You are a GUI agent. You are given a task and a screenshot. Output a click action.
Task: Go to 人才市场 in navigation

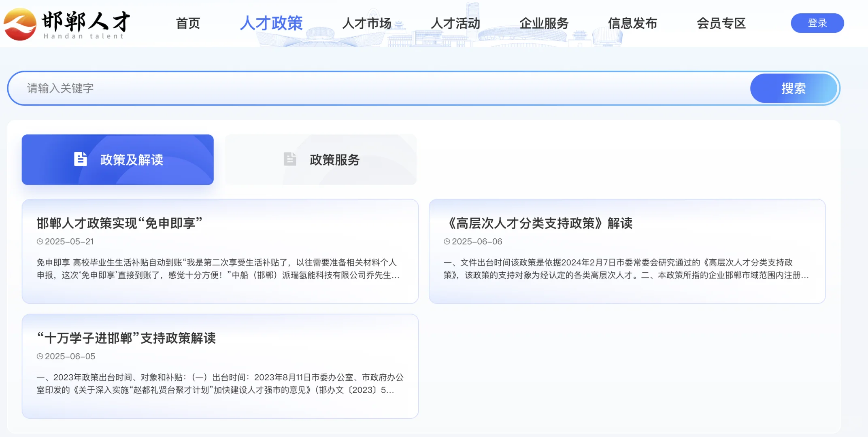coord(366,23)
